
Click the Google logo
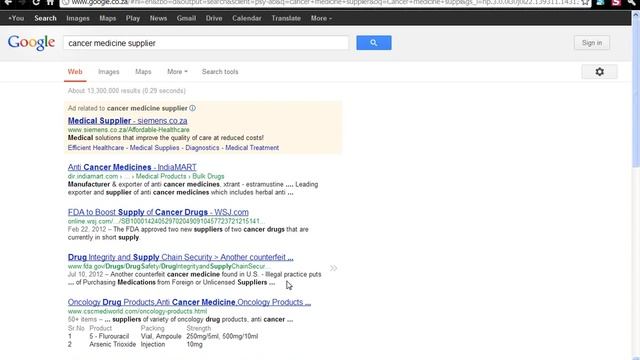click(31, 42)
